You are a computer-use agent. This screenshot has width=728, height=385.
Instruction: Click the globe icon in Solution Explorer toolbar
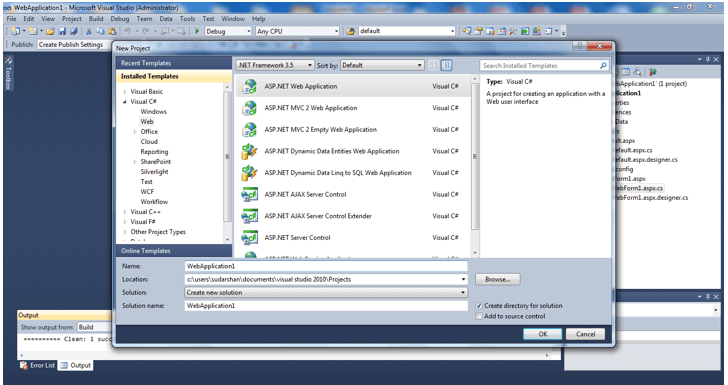pyautogui.click(x=653, y=72)
